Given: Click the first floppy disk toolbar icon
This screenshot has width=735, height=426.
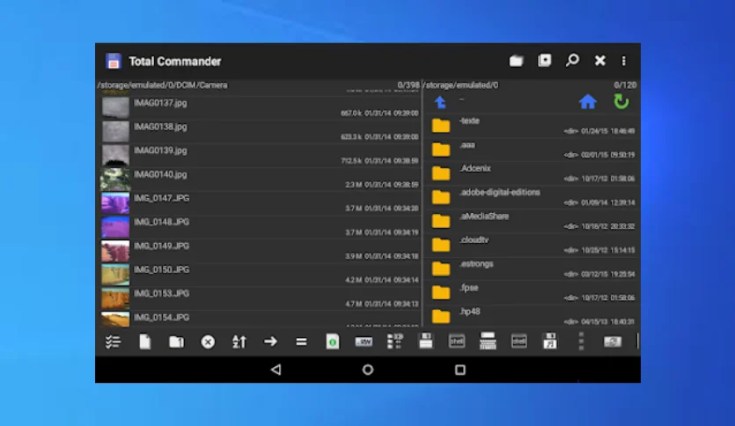Looking at the screenshot, I should (426, 341).
